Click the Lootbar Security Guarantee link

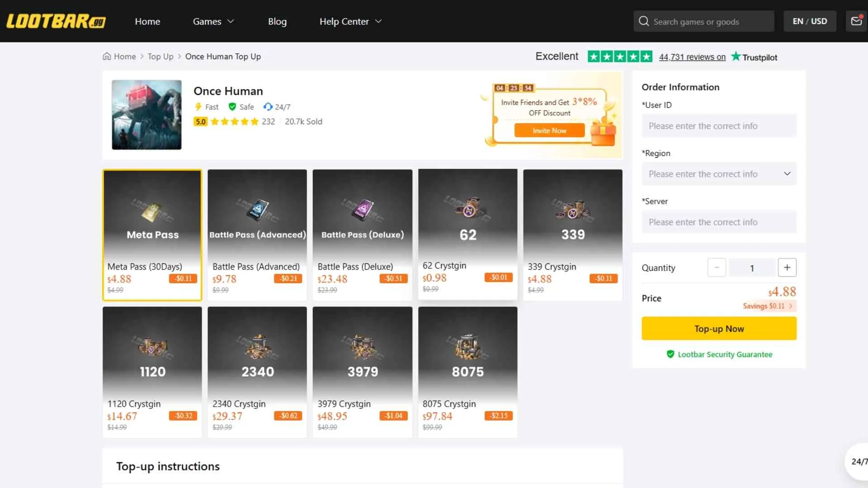pos(725,354)
